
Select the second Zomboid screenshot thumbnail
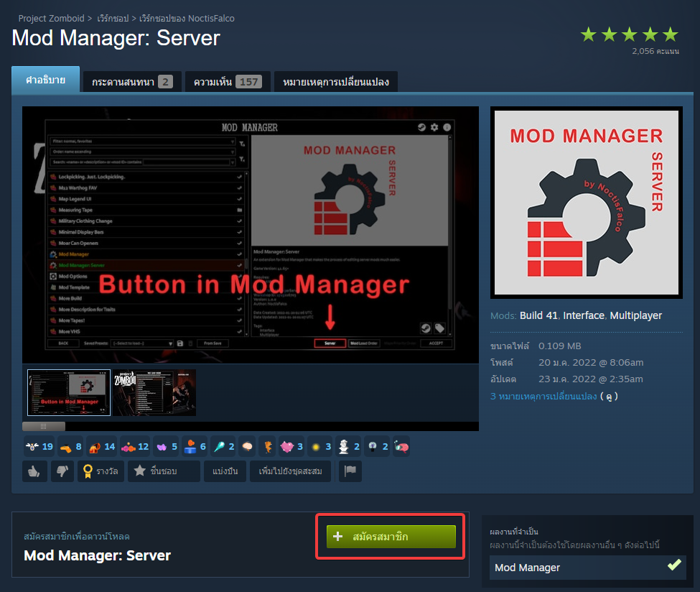154,393
